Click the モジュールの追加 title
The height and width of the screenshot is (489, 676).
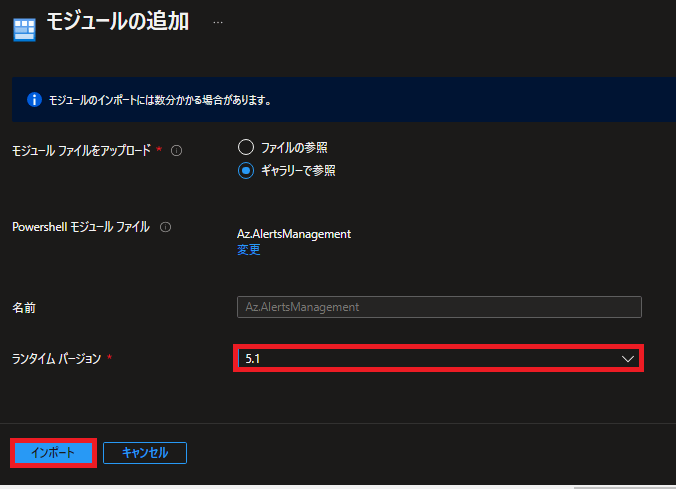tap(118, 22)
